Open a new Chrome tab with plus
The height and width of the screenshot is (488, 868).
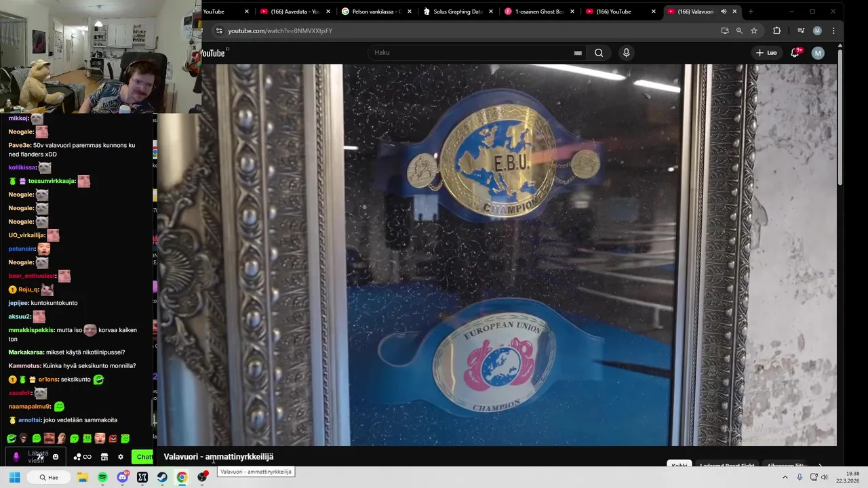click(x=751, y=12)
